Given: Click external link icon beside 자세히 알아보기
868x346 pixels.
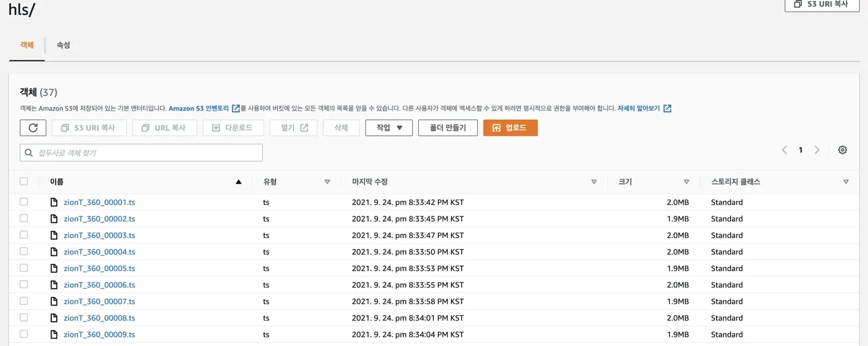Looking at the screenshot, I should 667,108.
